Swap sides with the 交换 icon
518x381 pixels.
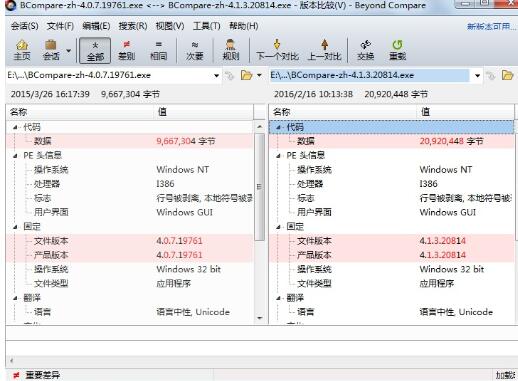[x=366, y=50]
